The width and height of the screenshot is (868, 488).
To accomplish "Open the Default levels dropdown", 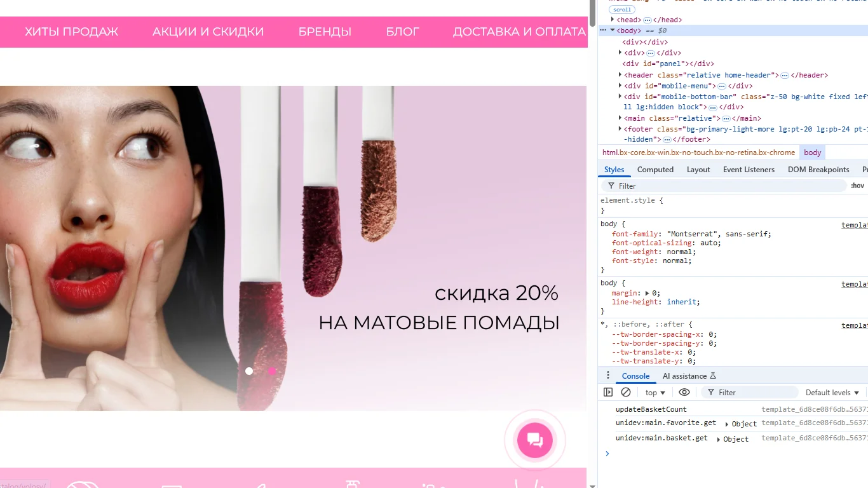I will [832, 393].
